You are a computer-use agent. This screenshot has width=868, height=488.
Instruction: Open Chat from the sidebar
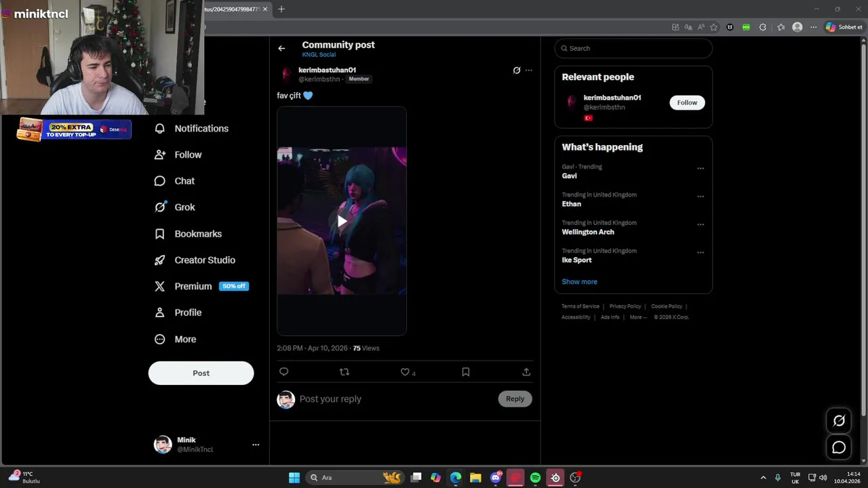pyautogui.click(x=175, y=181)
